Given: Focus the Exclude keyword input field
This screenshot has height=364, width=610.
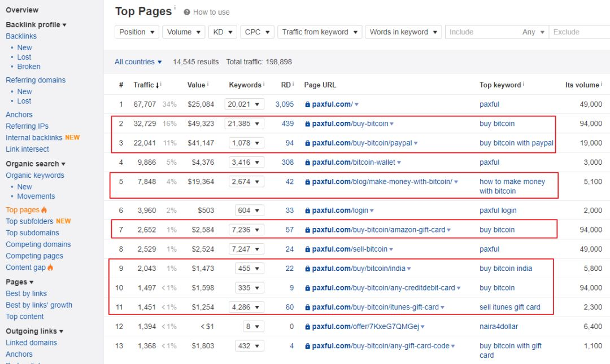Looking at the screenshot, I should (x=579, y=32).
